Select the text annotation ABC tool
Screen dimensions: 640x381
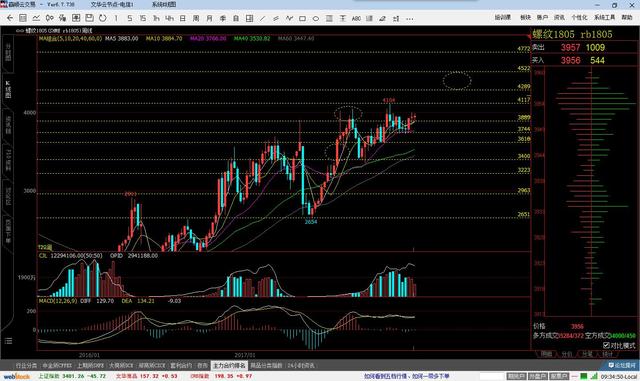click(356, 18)
